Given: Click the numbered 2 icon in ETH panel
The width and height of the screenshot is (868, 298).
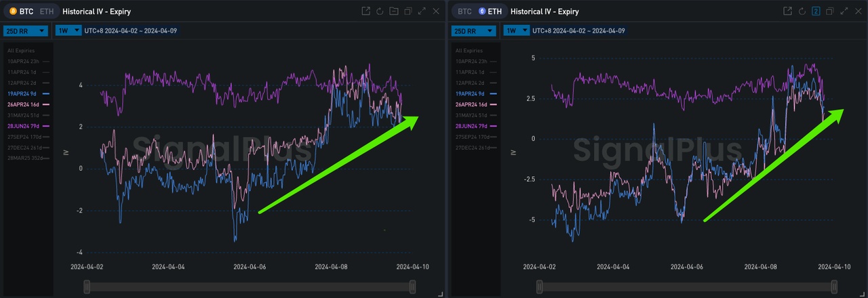Looking at the screenshot, I should (816, 12).
